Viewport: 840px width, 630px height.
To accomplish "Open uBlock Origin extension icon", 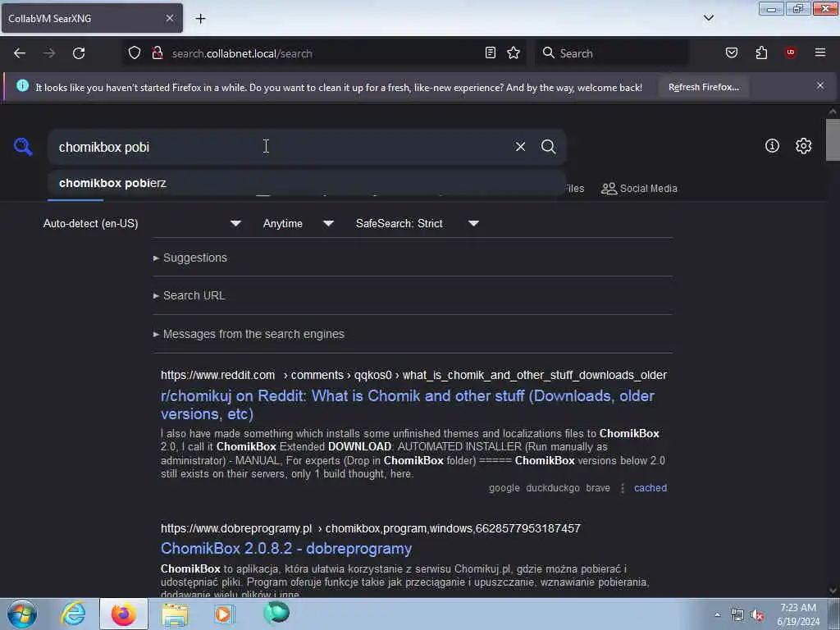I will 790,52.
